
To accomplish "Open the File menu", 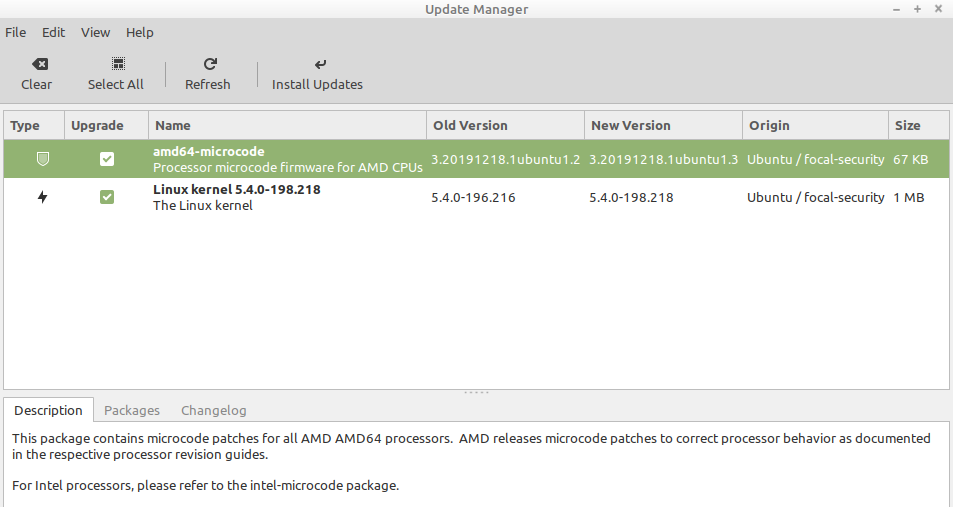I will (16, 32).
